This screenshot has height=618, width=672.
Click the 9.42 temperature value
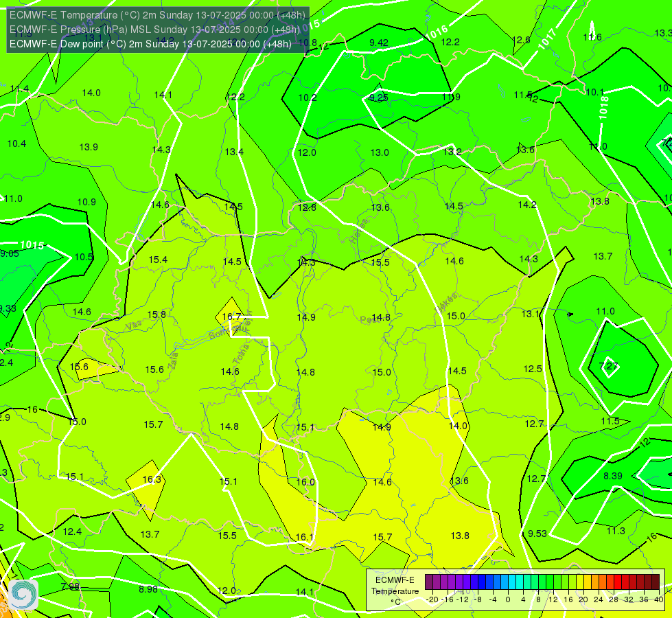point(379,43)
